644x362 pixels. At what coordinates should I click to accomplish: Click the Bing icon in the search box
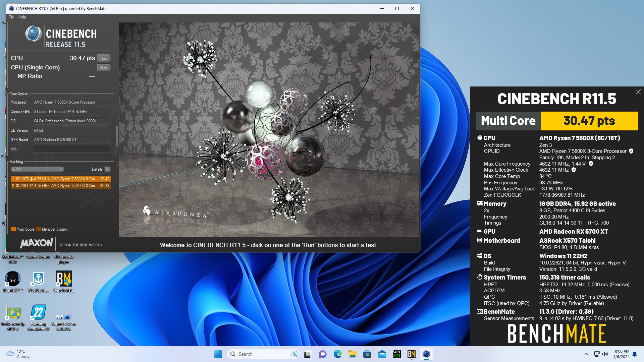coord(294,354)
